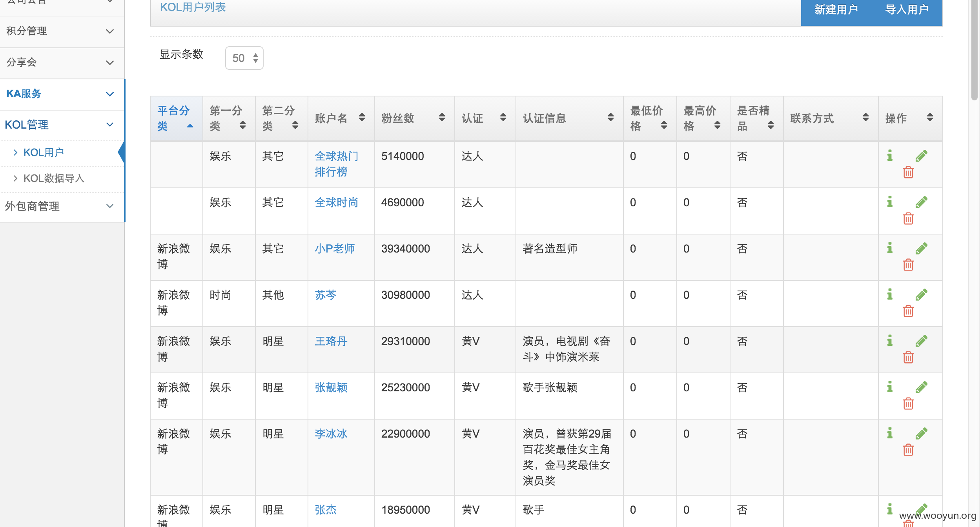Sort by 最低价格 column header

[650, 118]
